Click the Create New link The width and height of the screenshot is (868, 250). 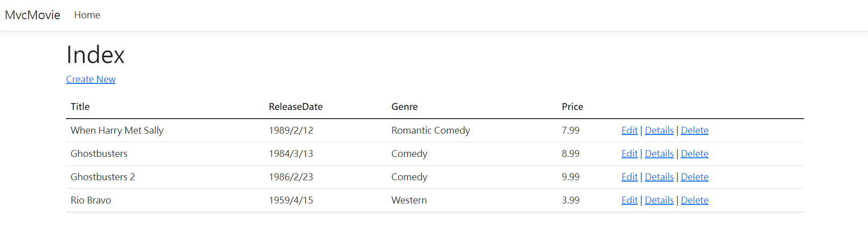point(91,79)
